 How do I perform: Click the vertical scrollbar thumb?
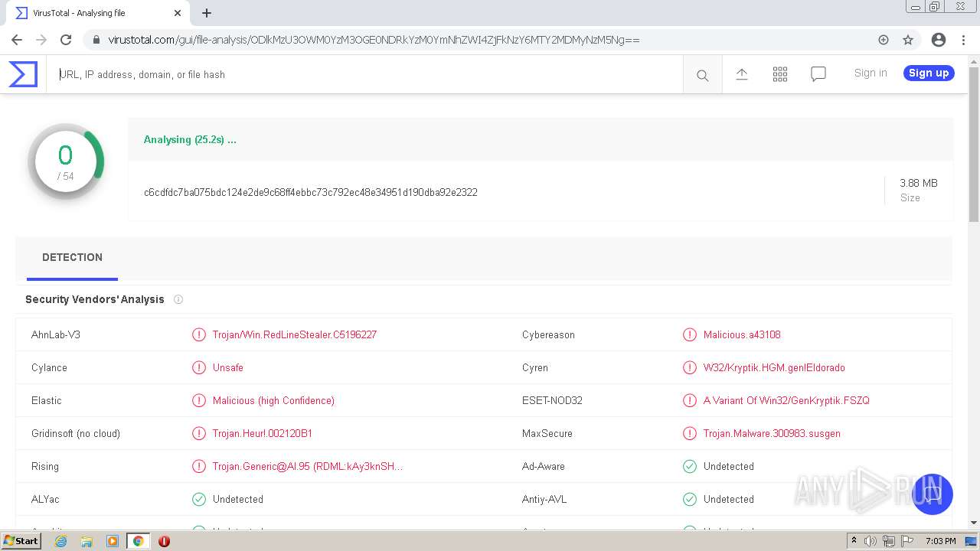(974, 143)
